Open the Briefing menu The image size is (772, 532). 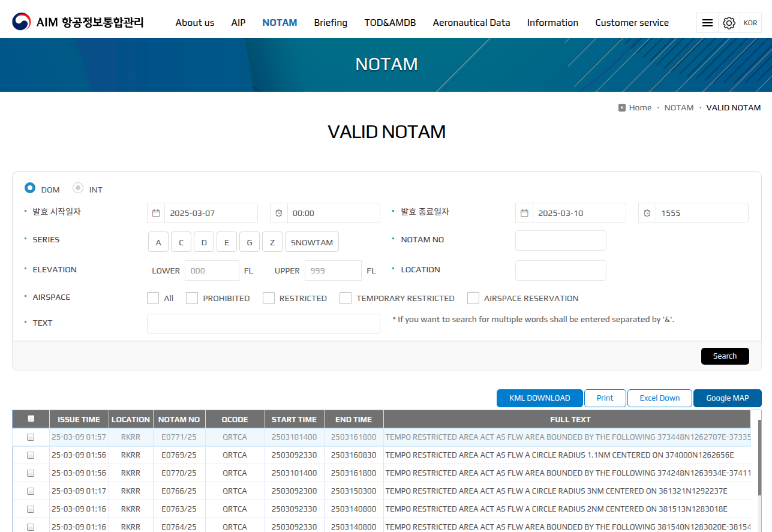coord(331,23)
